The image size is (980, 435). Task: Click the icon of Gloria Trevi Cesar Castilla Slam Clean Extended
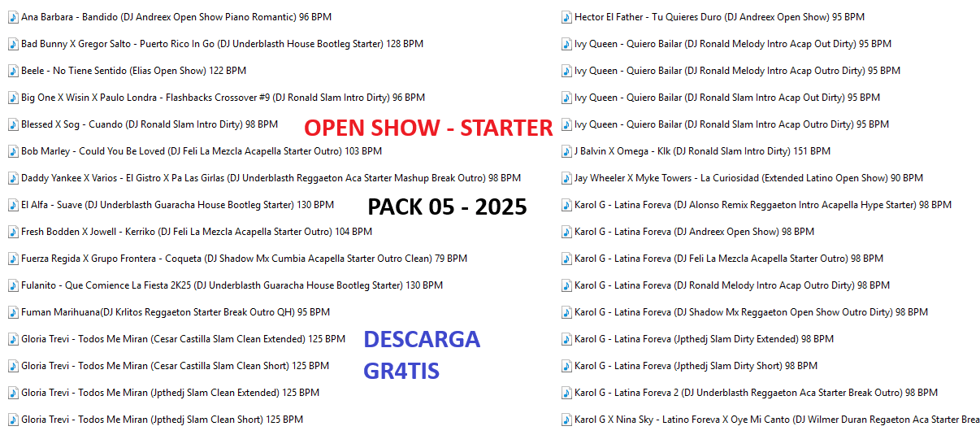pos(13,339)
